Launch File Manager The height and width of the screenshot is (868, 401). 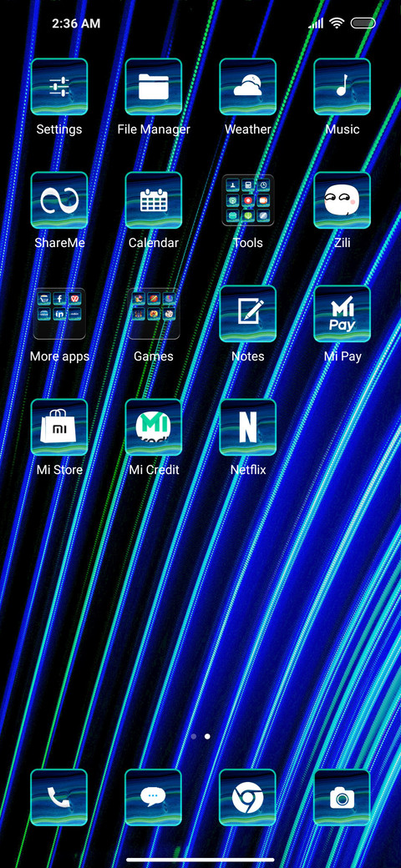tap(154, 87)
